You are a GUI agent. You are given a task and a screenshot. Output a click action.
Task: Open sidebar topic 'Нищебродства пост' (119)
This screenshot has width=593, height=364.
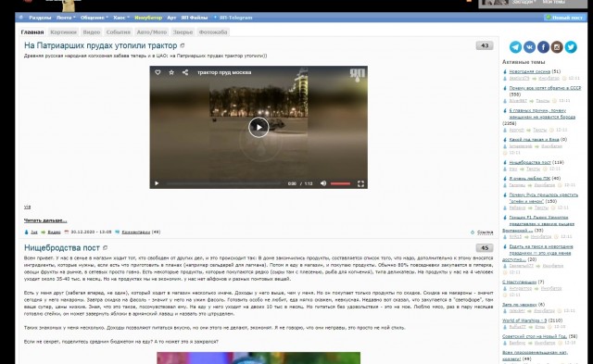click(x=530, y=162)
